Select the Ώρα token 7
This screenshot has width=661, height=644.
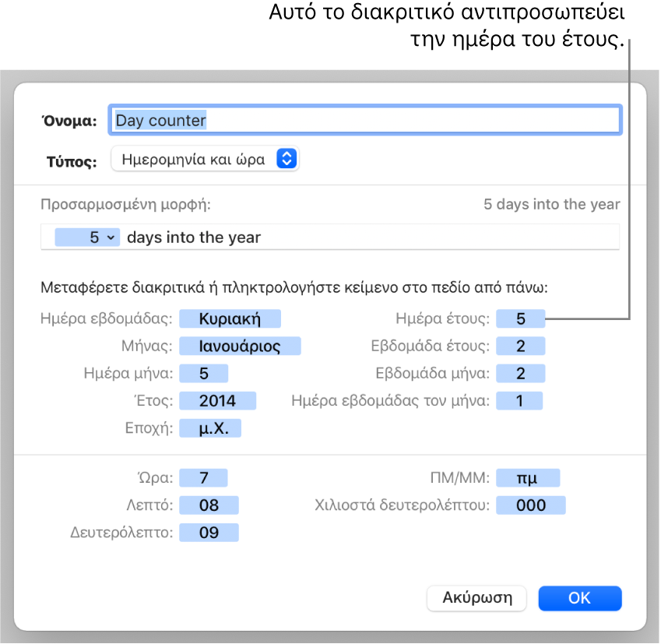(204, 478)
